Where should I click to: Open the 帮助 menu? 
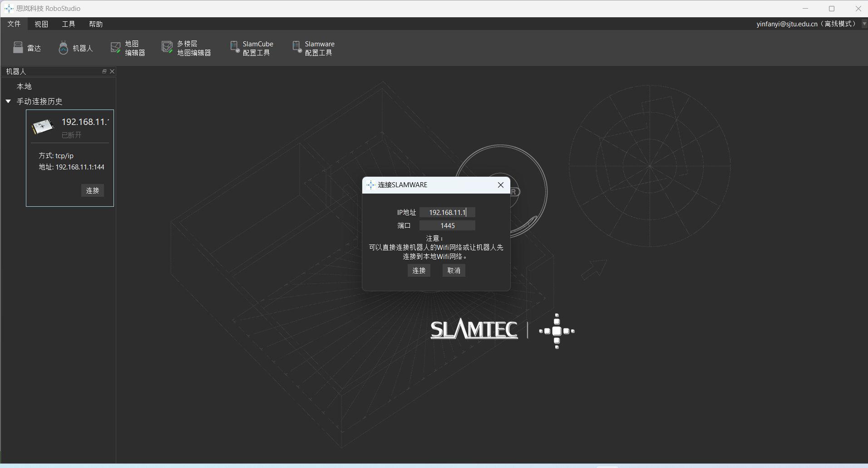coord(96,24)
